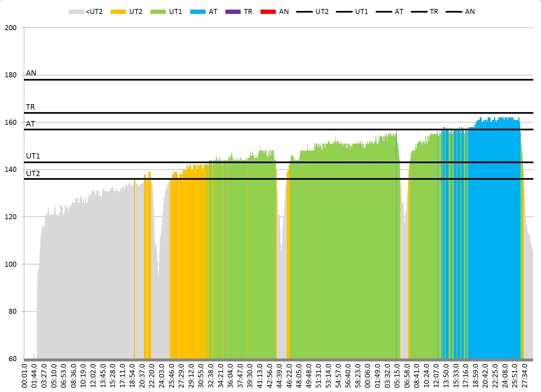Click the AN threshold label above the top line
This screenshot has height=392, width=541.
[31, 73]
